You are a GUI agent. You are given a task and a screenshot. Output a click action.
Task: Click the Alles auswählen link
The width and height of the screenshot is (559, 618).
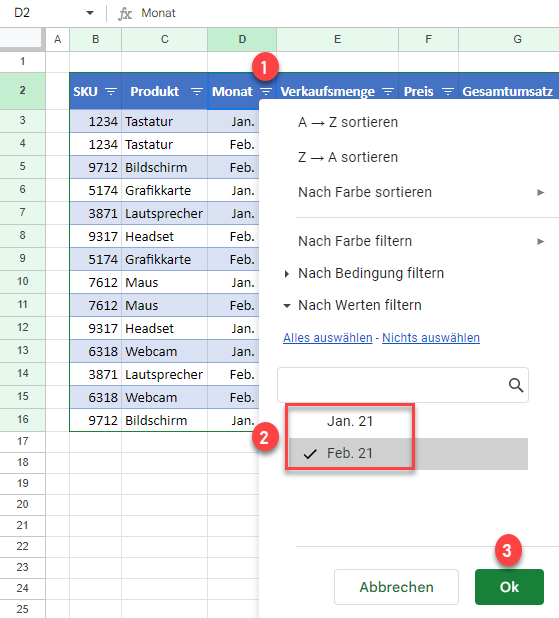[x=328, y=338]
